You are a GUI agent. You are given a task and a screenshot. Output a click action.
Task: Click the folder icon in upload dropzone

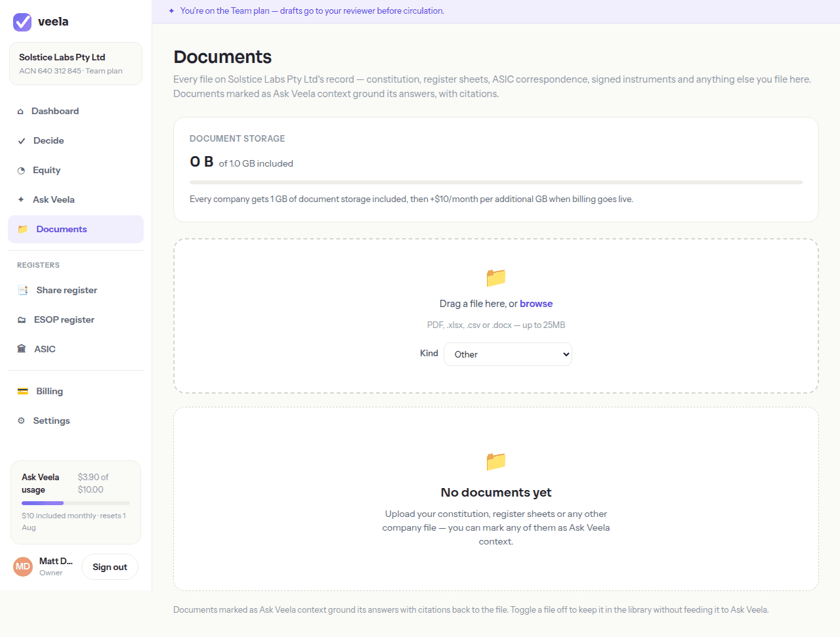496,278
